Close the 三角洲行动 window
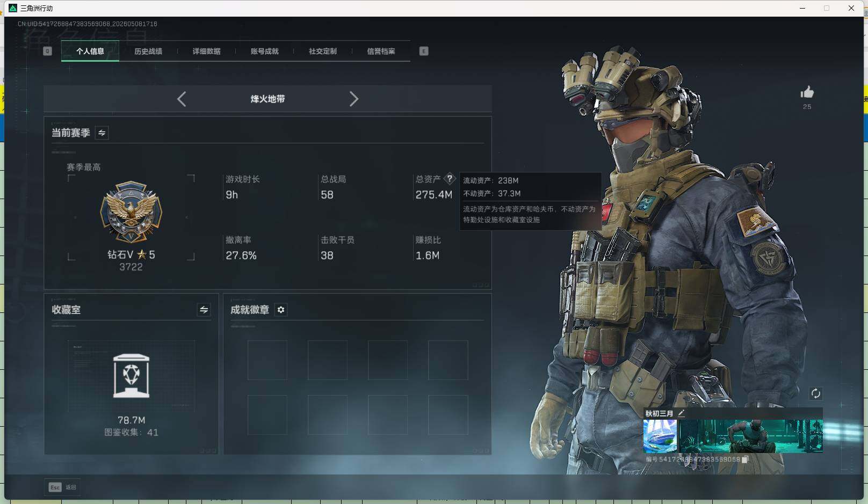This screenshot has height=504, width=868. pos(851,8)
